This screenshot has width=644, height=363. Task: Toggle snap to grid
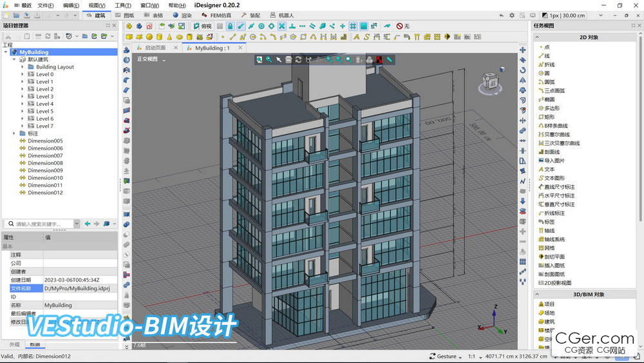click(x=353, y=26)
